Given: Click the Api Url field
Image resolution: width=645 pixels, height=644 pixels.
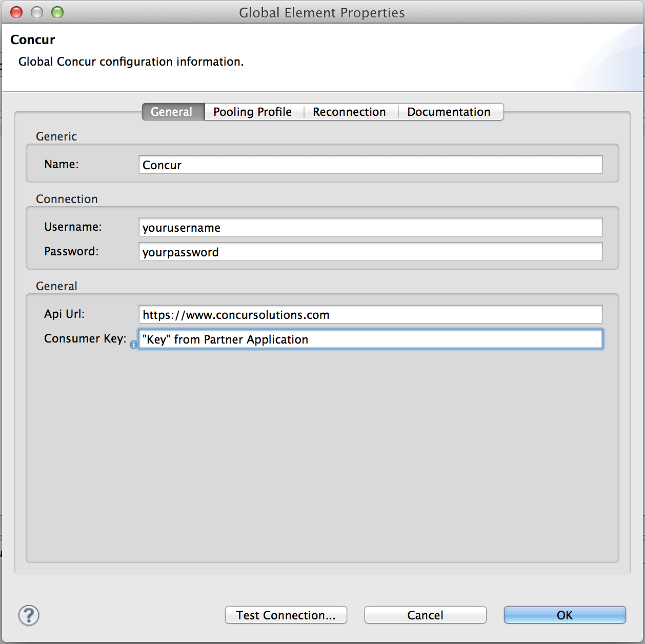Looking at the screenshot, I should (370, 314).
